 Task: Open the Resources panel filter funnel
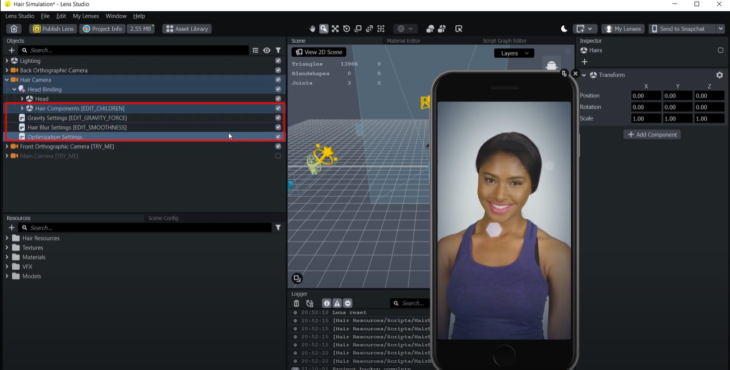tap(278, 228)
